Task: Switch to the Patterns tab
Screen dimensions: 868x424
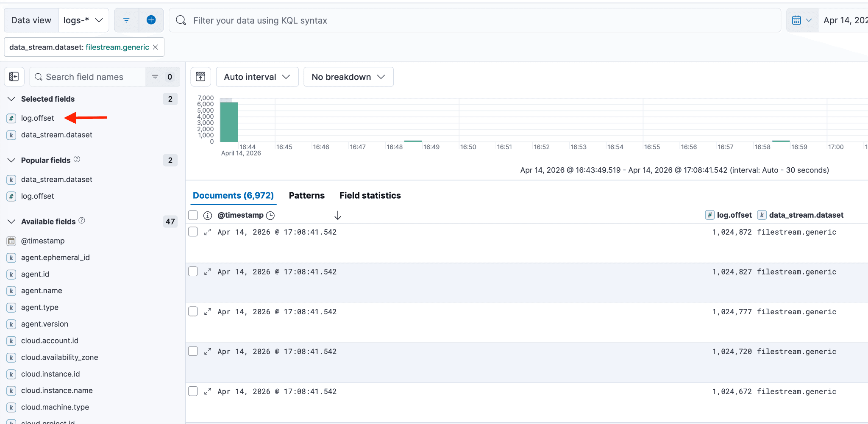Action: pyautogui.click(x=306, y=195)
